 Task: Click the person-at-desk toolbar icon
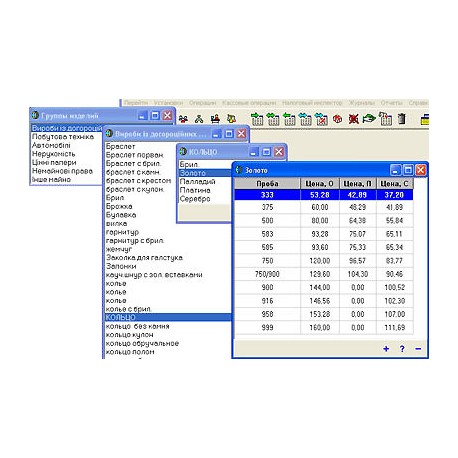[215, 119]
